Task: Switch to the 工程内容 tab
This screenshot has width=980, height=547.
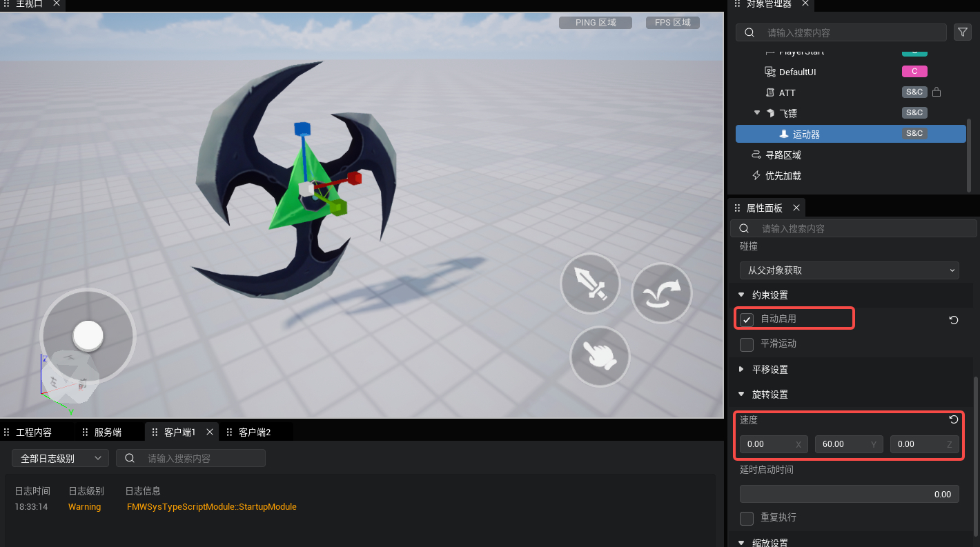Action: tap(34, 432)
